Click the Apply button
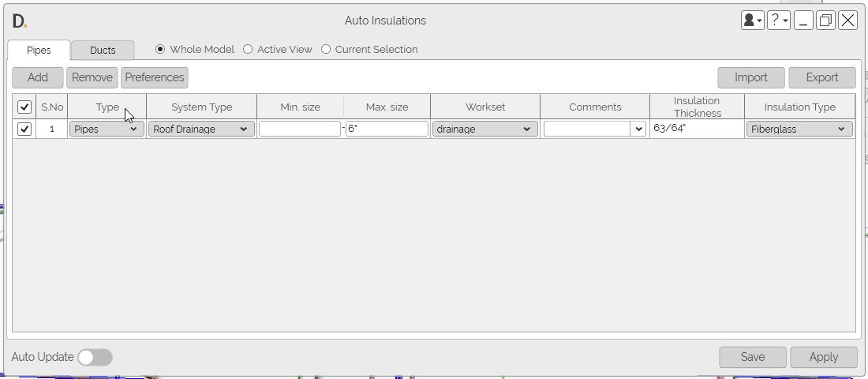 click(x=824, y=358)
